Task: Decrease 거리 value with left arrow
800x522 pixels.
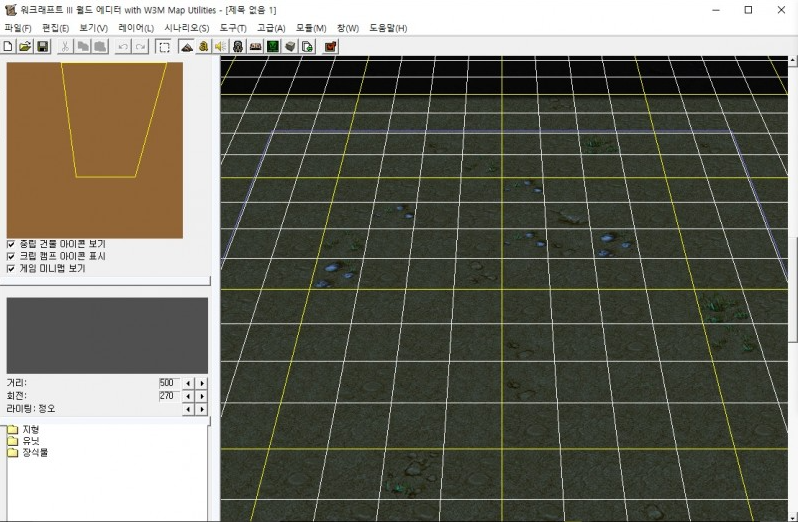Action: point(189,383)
